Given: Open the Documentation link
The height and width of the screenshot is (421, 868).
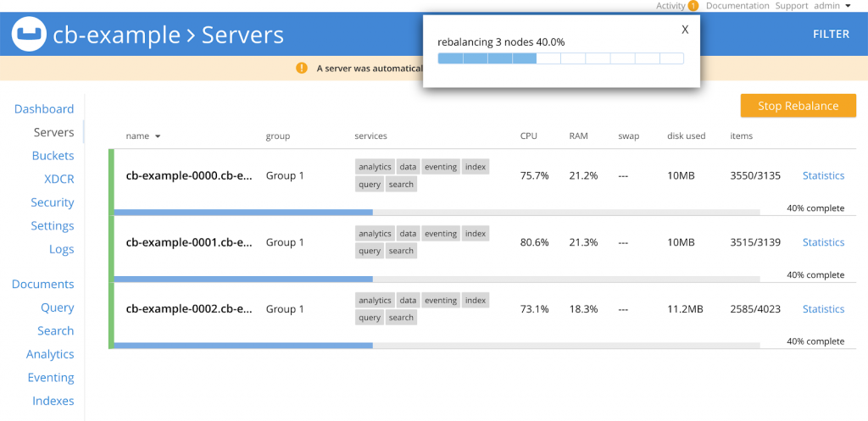Looking at the screenshot, I should pyautogui.click(x=737, y=6).
